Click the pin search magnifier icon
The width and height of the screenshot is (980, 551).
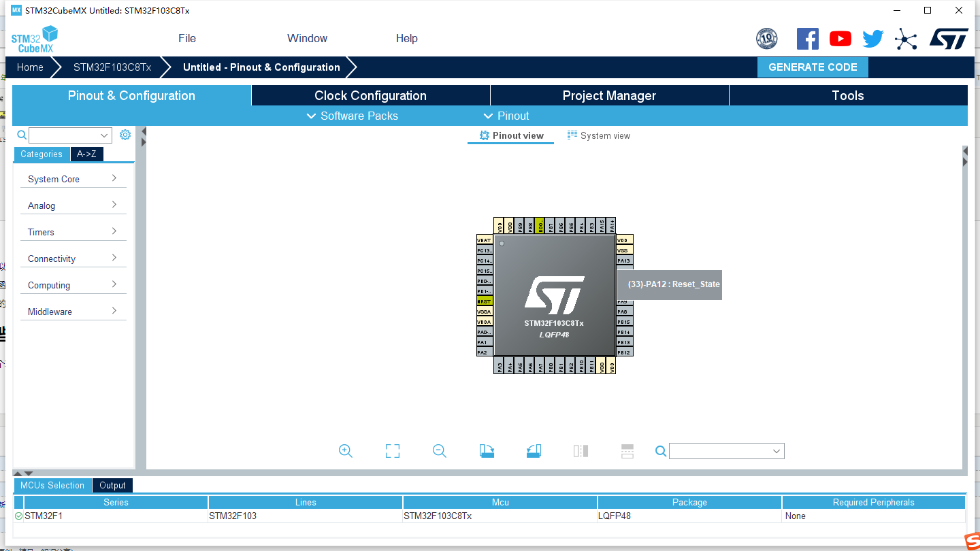point(660,451)
